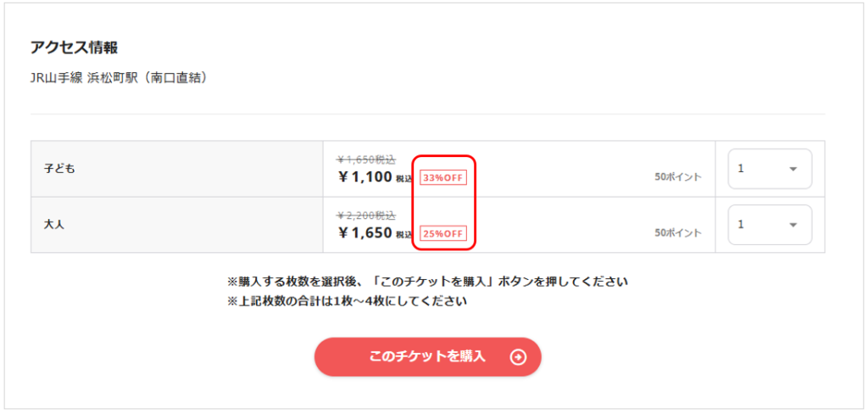868x414 pixels.
Task: Click the JR山手線 浜松町駅 access text
Action: pos(119,78)
